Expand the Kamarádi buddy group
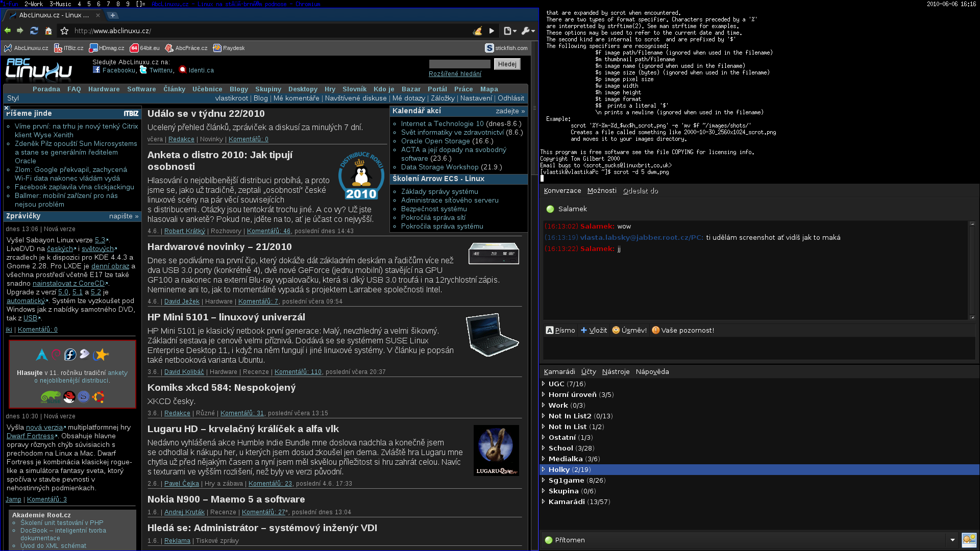The image size is (980, 551). (x=543, y=502)
